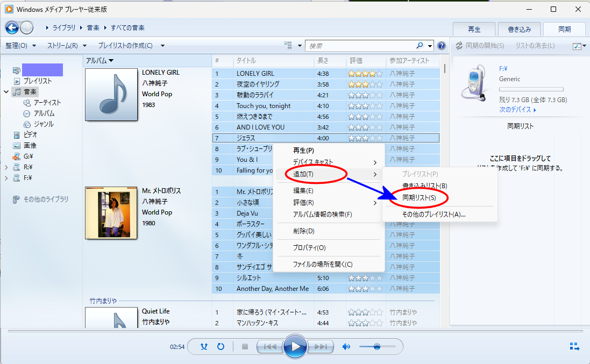Select ビデオ in the navigation tree
590x364 pixels.
pyautogui.click(x=31, y=134)
